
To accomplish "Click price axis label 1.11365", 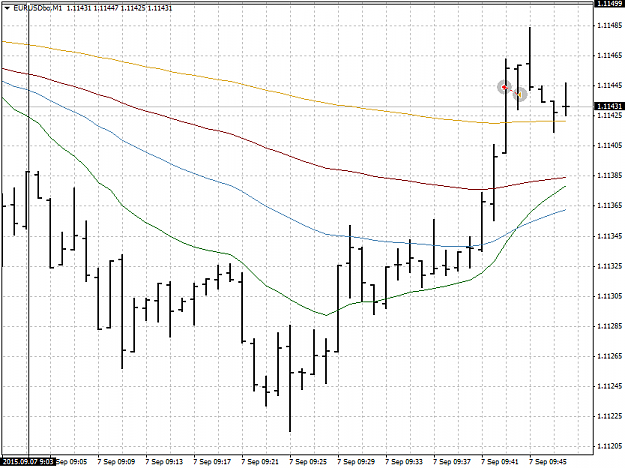I will [x=609, y=206].
